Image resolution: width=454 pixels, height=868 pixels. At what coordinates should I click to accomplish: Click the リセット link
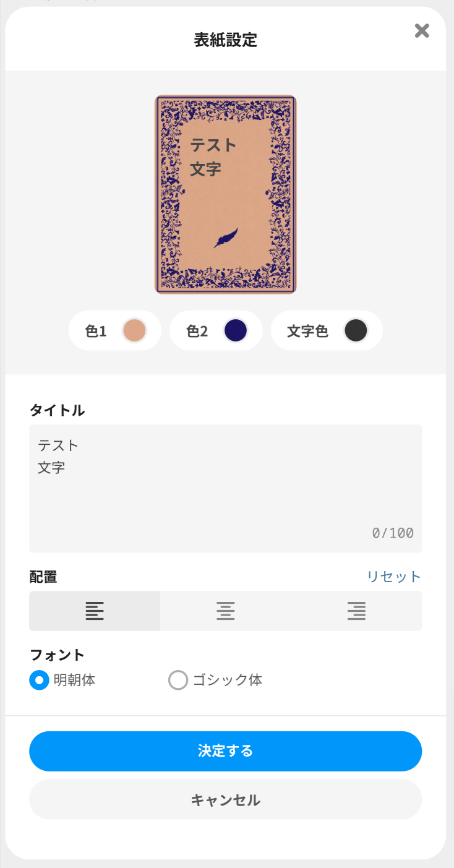coord(394,577)
